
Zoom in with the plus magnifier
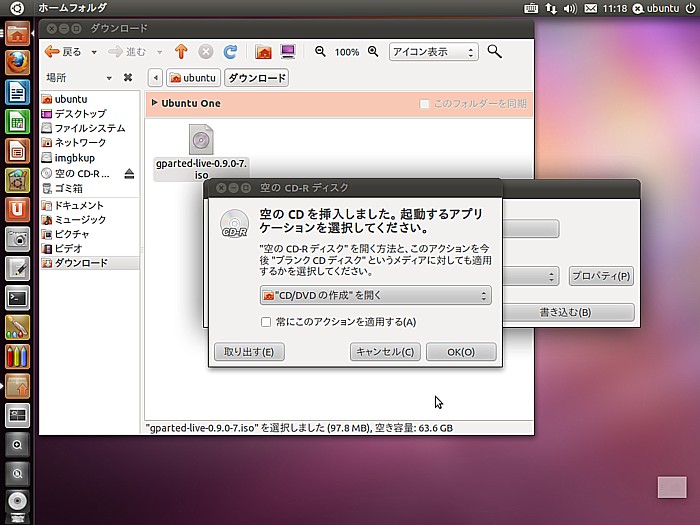pyautogui.click(x=373, y=51)
